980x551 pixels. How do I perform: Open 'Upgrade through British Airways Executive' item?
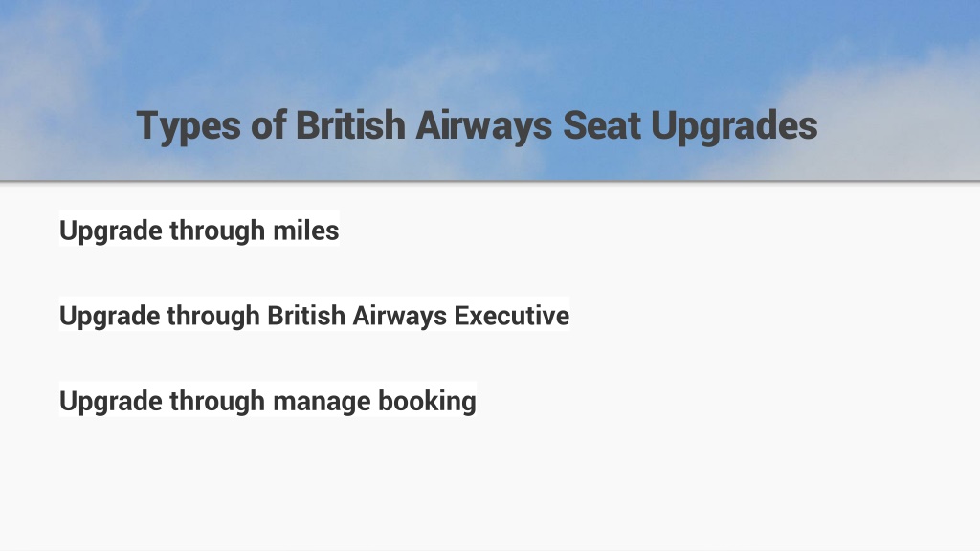314,316
